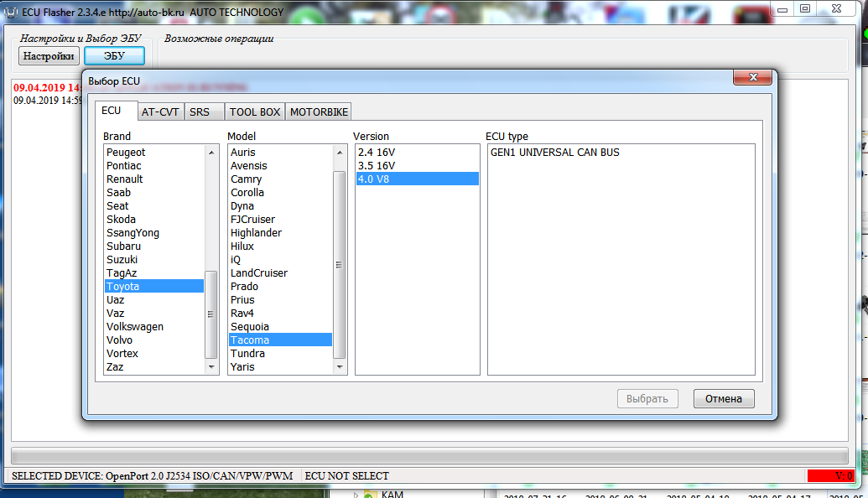Image resolution: width=868 pixels, height=498 pixels.
Task: Select Suzuki in the Brand list
Action: [x=154, y=260]
